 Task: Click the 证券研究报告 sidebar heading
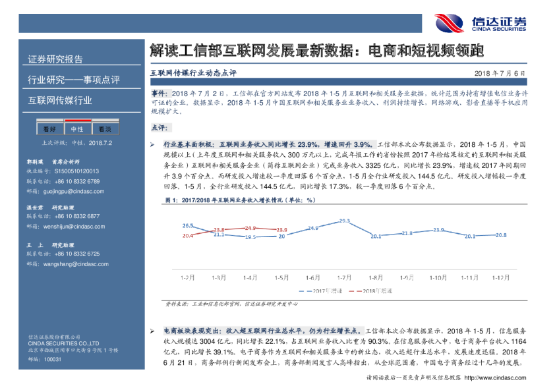[x=55, y=59]
